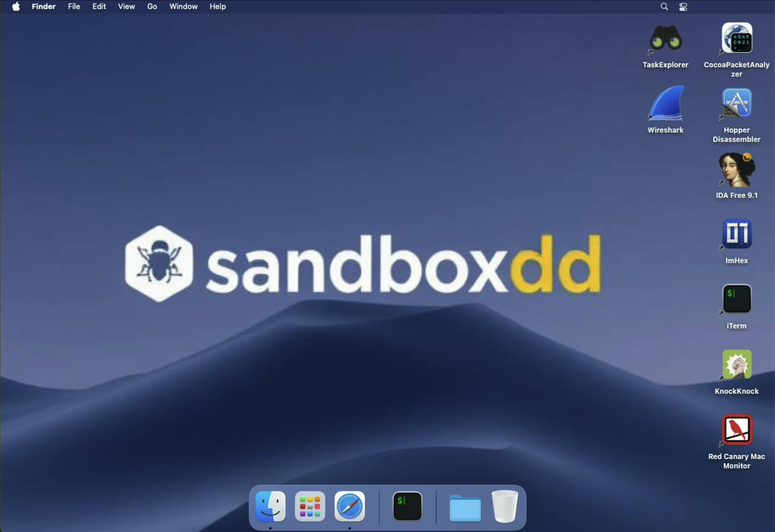
Task: Open the Finder icon in the Dock
Action: (270, 506)
